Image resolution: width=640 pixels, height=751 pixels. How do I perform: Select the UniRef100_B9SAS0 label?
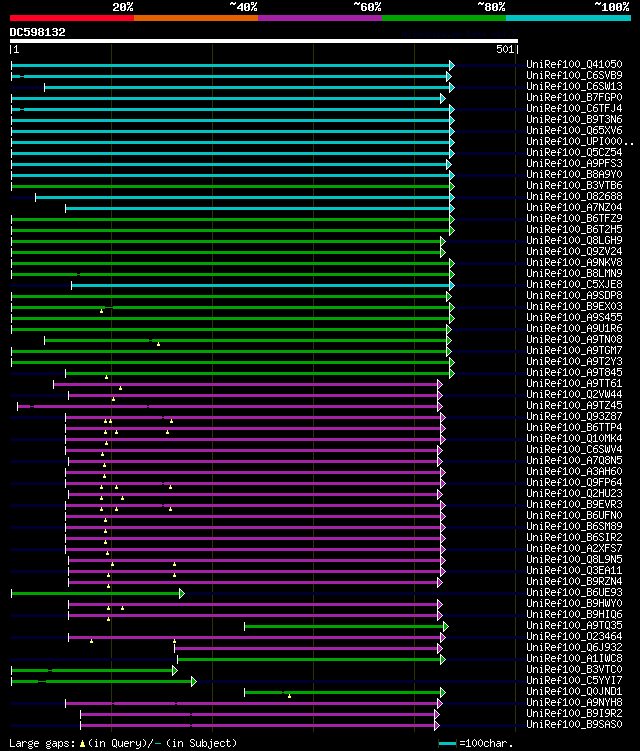click(x=574, y=725)
